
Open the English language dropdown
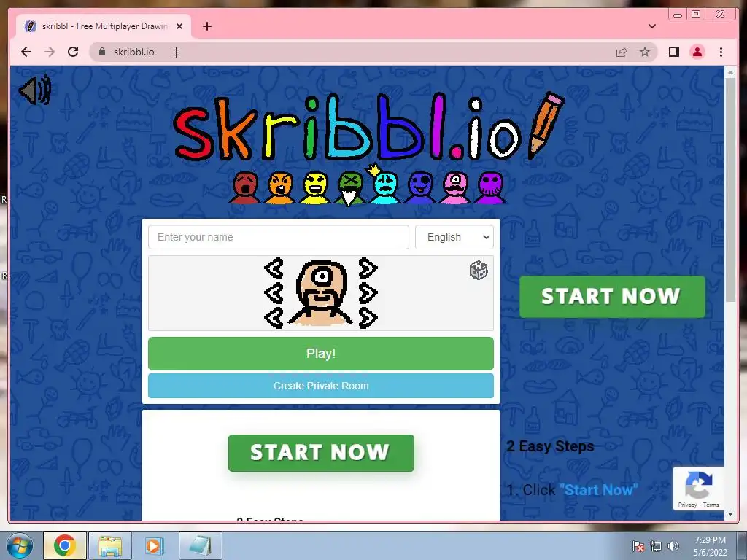click(454, 237)
